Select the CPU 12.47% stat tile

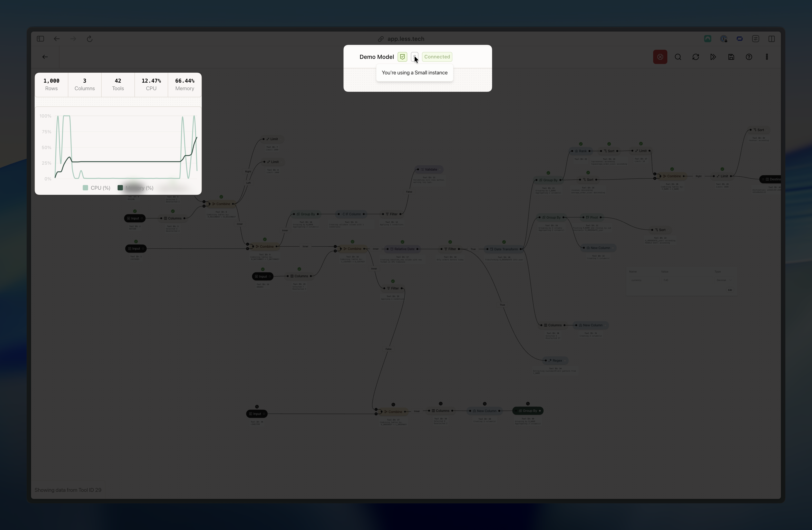(x=151, y=84)
